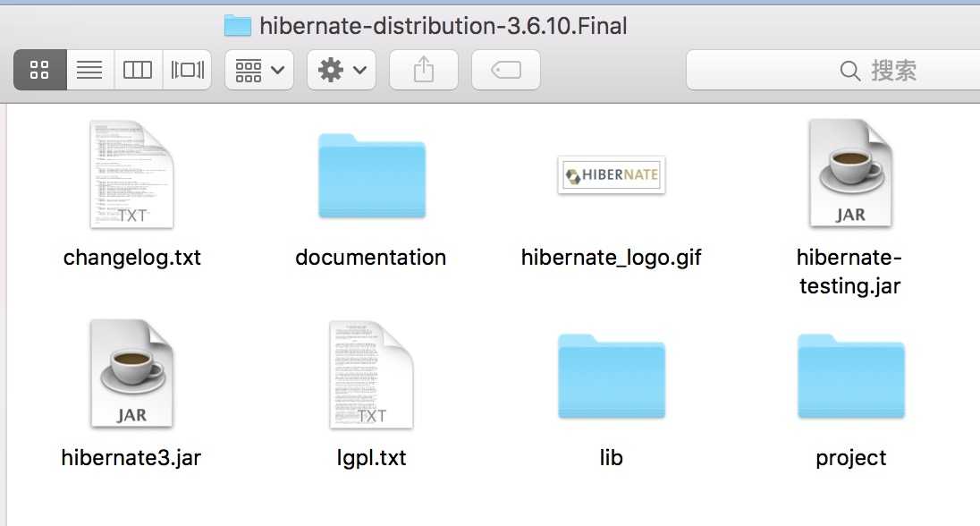Click the hibernate_logo.gif file name
The width and height of the screenshot is (980, 526).
click(612, 257)
